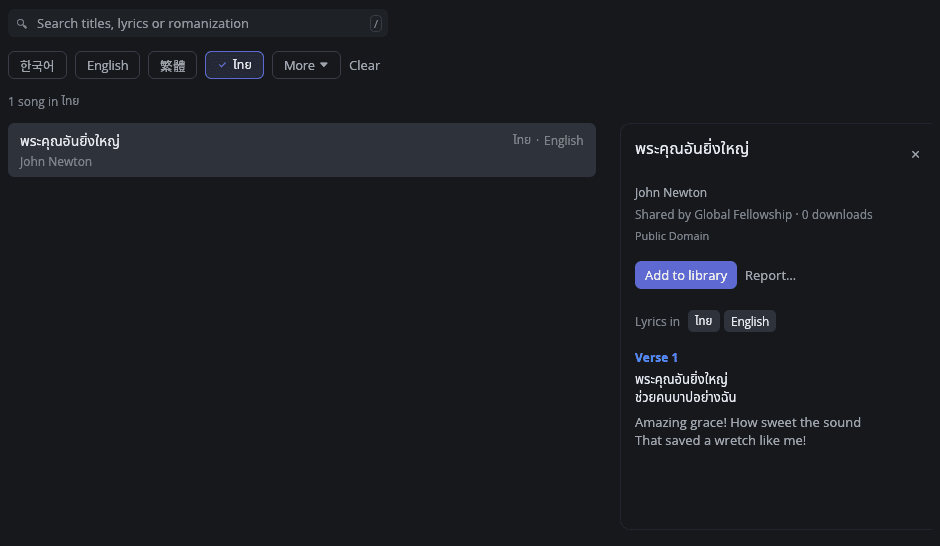This screenshot has width=940, height=546.
Task: Clear all language filters
Action: point(364,65)
